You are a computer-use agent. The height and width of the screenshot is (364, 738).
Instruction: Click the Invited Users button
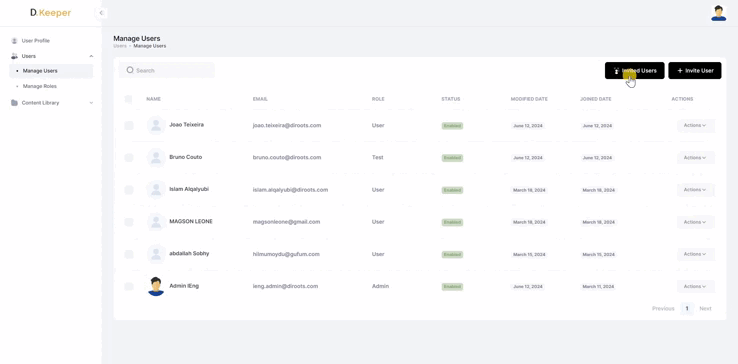pyautogui.click(x=634, y=71)
